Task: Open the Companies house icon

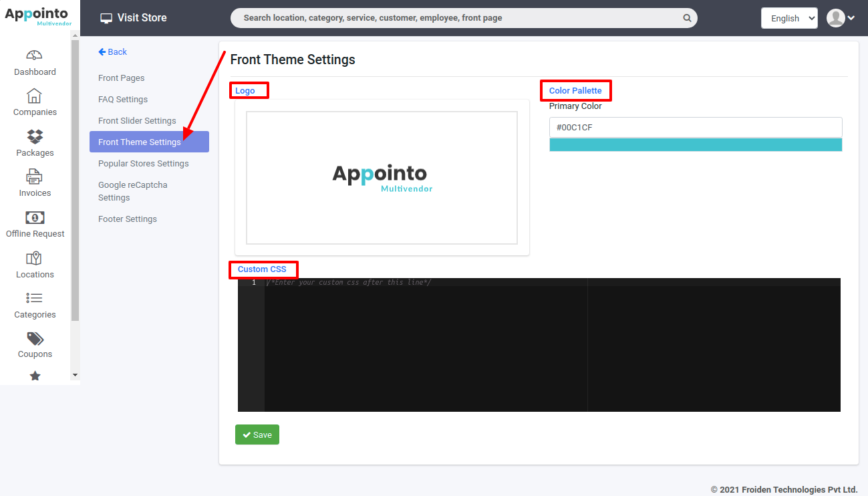Action: (x=35, y=96)
